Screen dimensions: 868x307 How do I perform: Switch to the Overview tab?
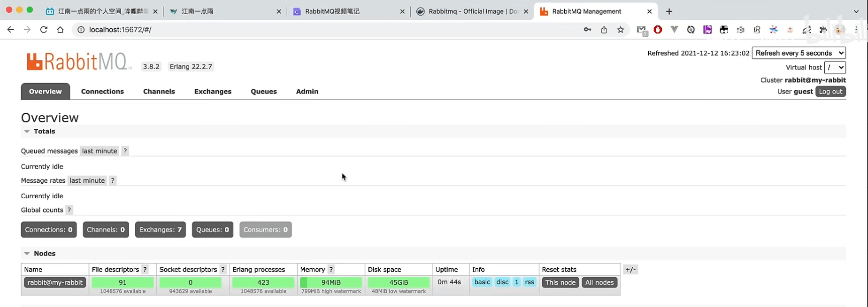pyautogui.click(x=45, y=91)
